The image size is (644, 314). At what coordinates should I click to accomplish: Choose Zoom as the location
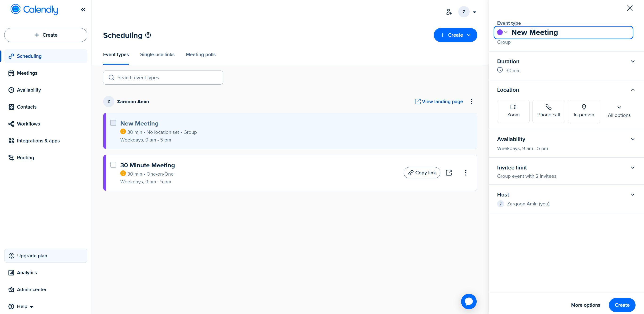[x=513, y=112]
